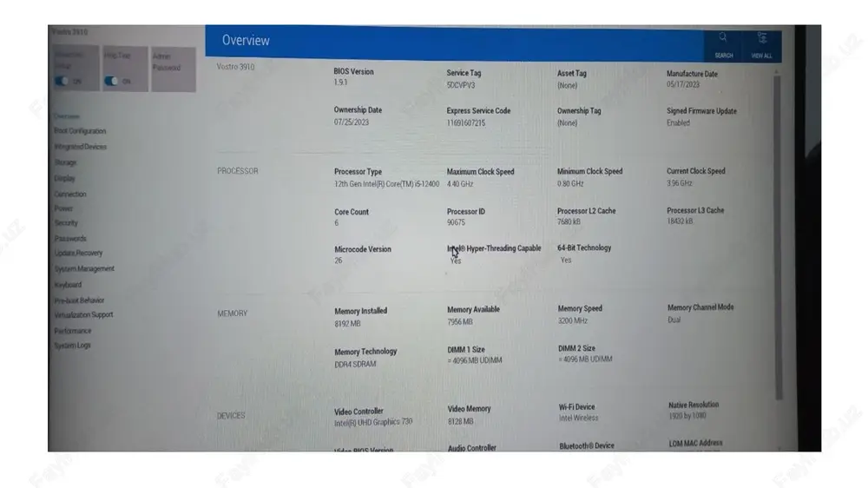Image resolution: width=868 pixels, height=488 pixels.
Task: Open the Admin Password tile
Action: 174,69
